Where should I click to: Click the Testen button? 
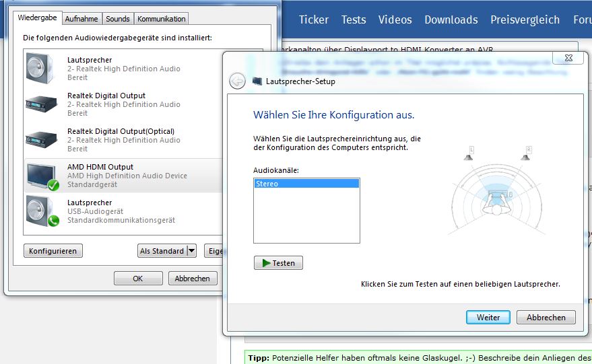pos(278,263)
